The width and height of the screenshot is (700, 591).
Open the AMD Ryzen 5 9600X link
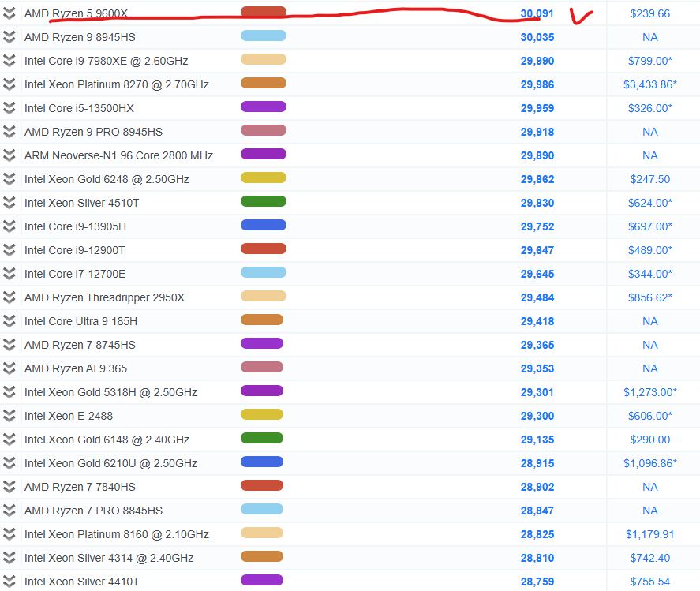76,13
